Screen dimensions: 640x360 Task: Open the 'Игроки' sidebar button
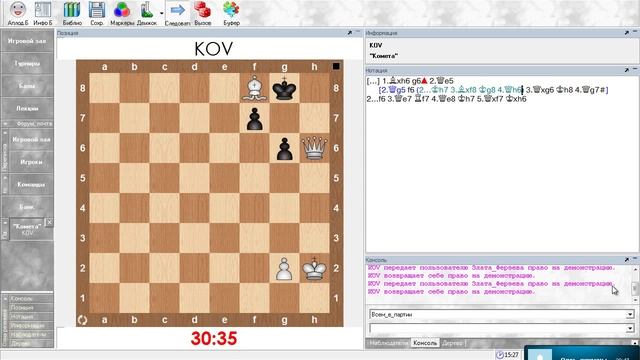tap(31, 162)
